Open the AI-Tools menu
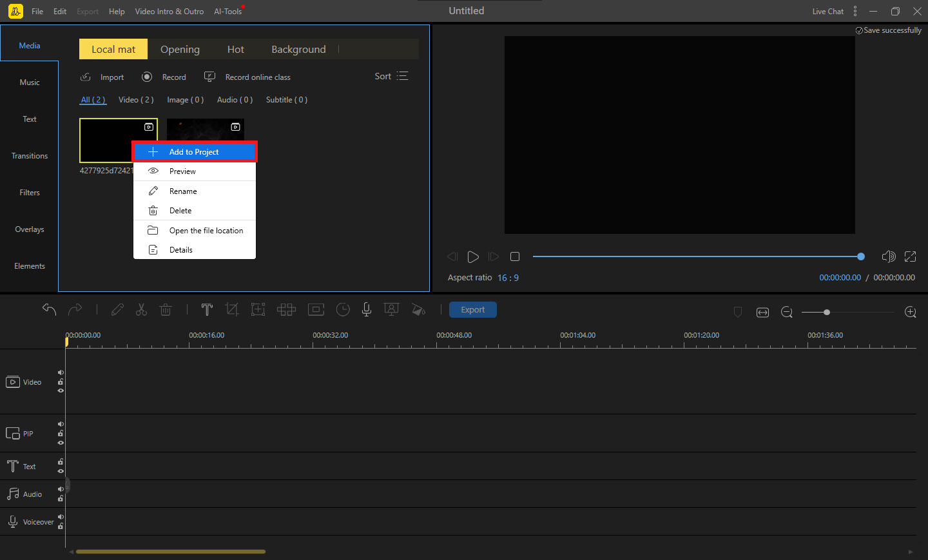This screenshot has height=560, width=928. click(228, 12)
